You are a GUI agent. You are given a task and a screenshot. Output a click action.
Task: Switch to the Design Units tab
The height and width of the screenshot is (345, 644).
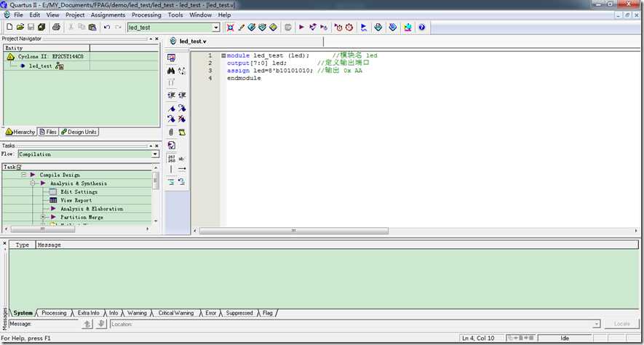[79, 132]
